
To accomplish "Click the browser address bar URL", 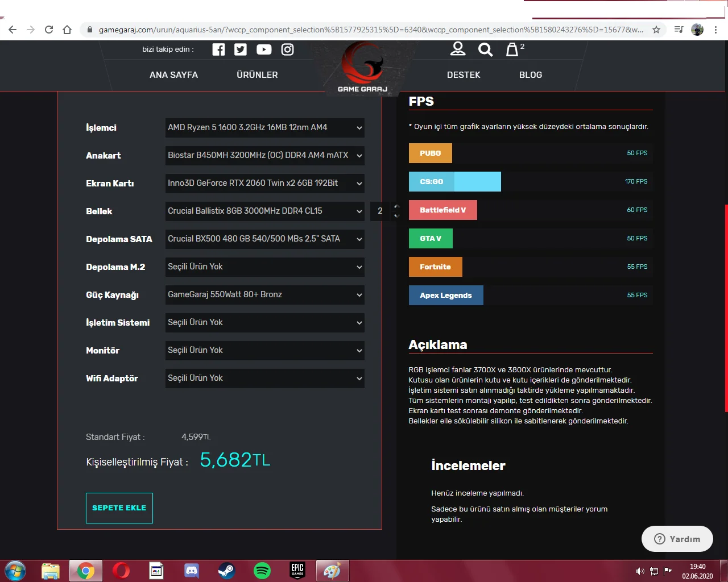I will 371,30.
